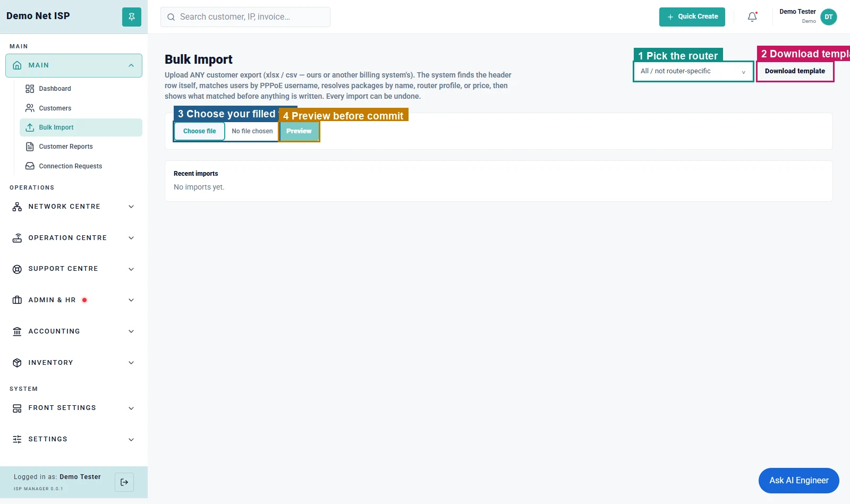Click the Bulk Import upload icon
850x504 pixels.
[30, 127]
